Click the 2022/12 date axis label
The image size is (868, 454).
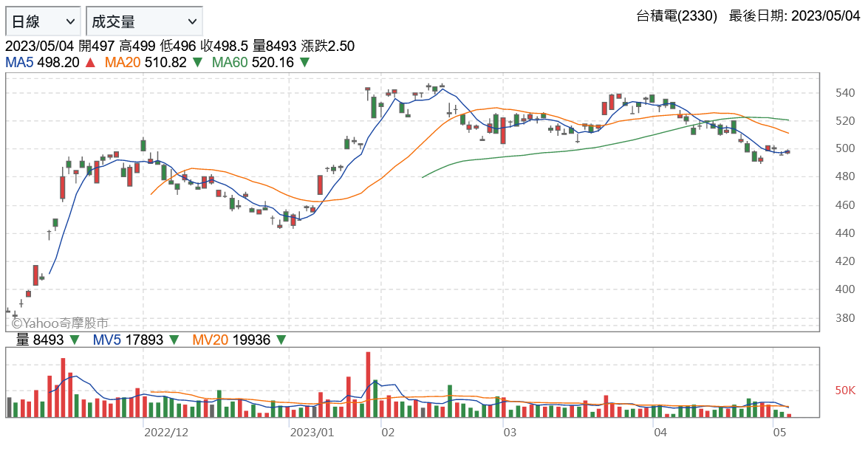coord(166,433)
